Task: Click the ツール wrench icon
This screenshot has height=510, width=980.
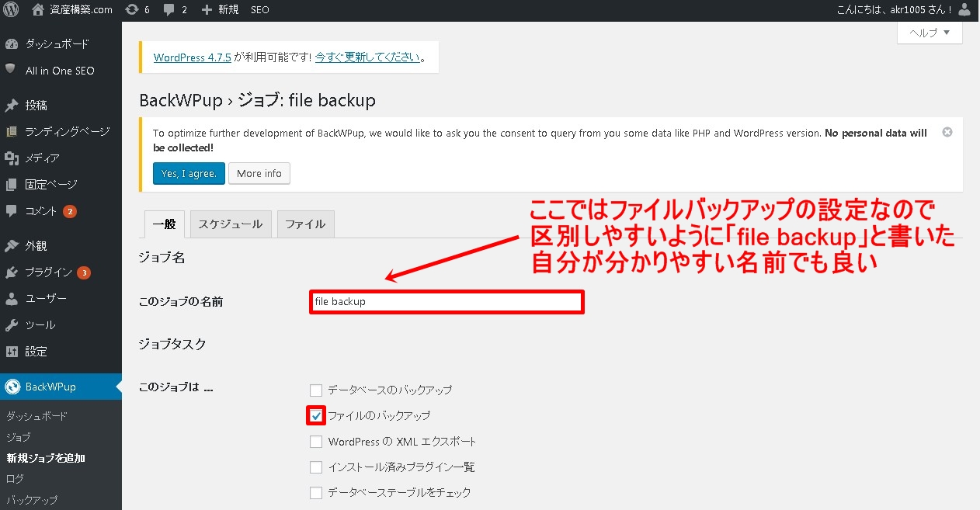Action: (11, 325)
